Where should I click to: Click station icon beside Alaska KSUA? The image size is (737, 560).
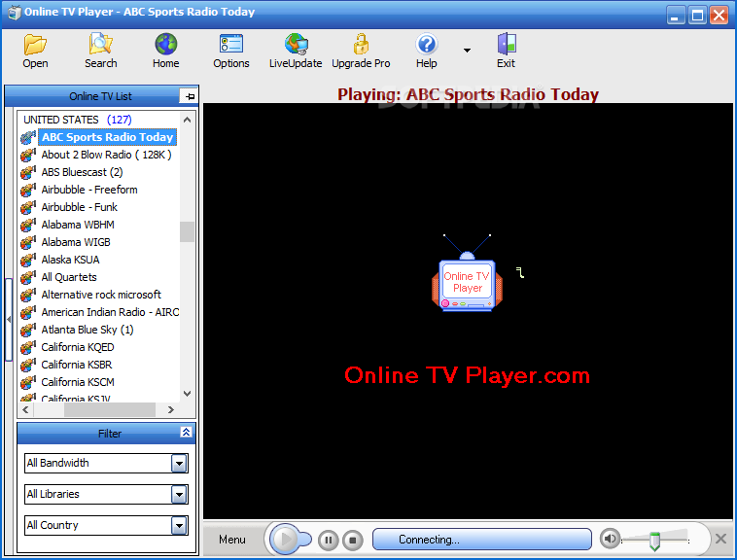pos(28,260)
